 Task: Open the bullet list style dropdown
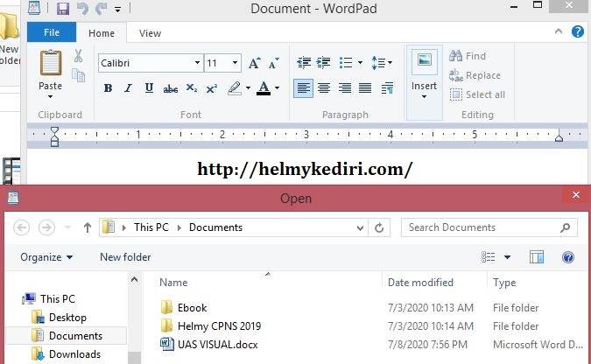(360, 62)
